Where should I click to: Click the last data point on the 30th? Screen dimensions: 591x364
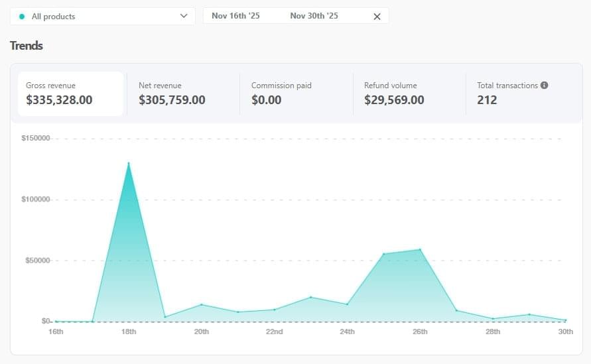[565, 320]
